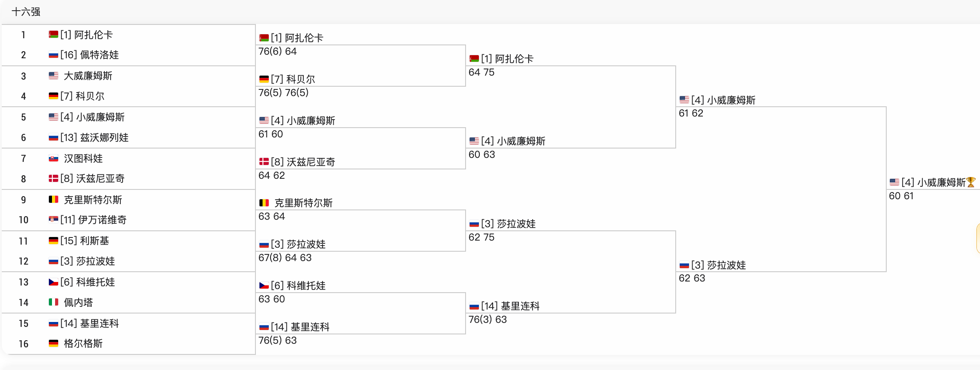The image size is (980, 370).
Task: Click the trophy icon beside the champion
Action: tap(971, 182)
